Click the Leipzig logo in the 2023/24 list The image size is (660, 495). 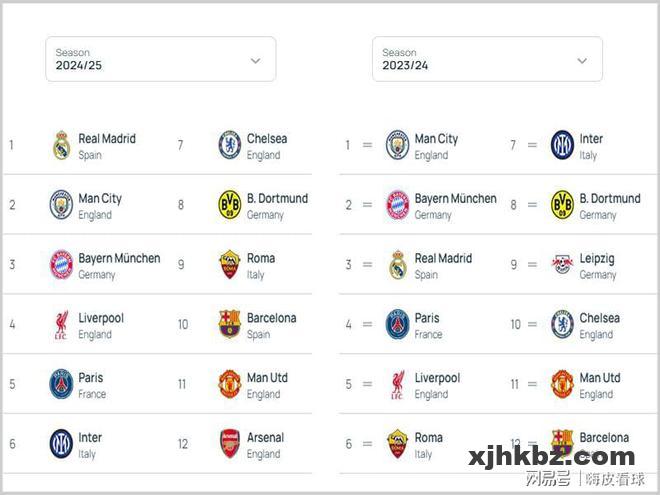tap(563, 264)
